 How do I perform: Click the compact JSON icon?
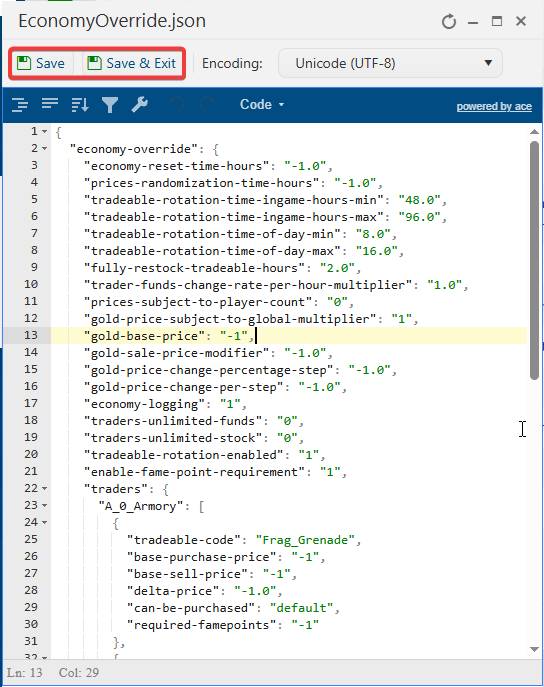(50, 104)
